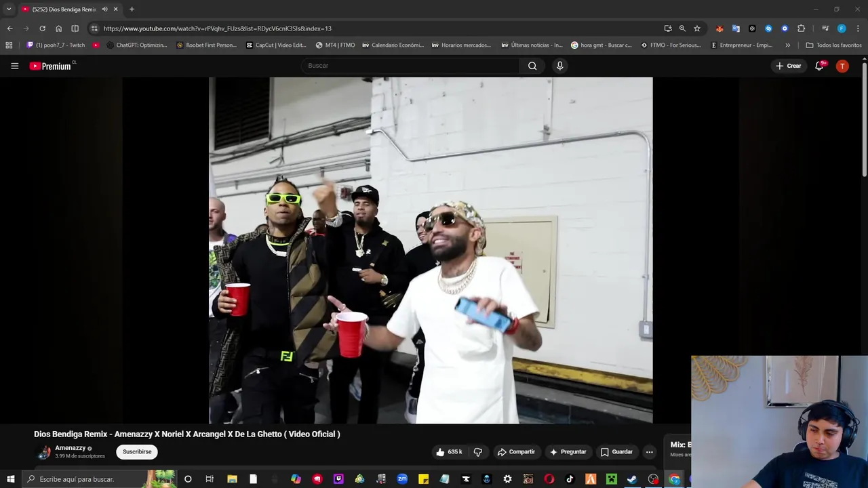Screen dimensions: 868x488
Task: Open the browser home page
Action: click(x=58, y=28)
